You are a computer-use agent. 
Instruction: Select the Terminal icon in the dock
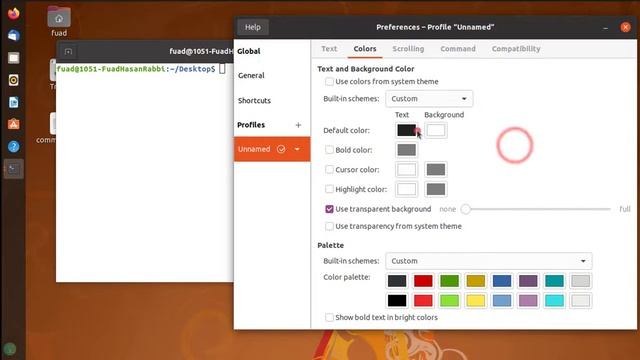13,169
